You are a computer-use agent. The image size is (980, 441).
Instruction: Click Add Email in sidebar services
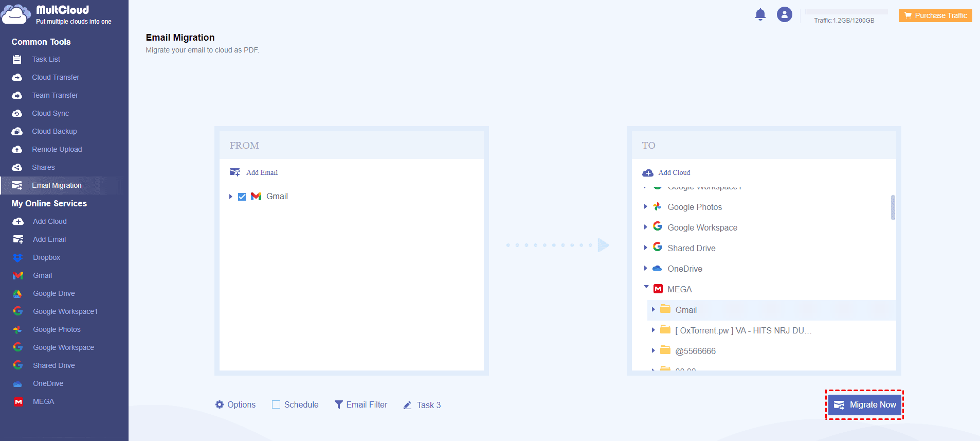coord(49,239)
